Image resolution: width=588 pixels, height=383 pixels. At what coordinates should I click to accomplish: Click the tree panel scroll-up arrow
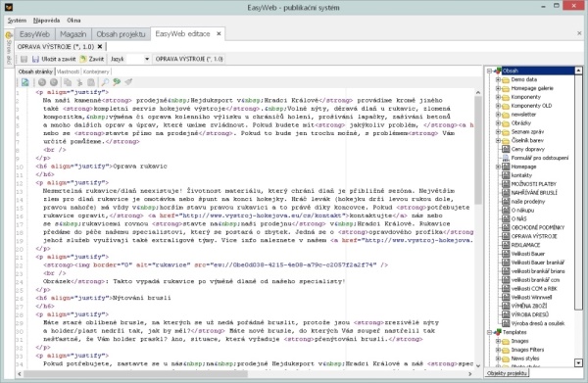[578, 71]
